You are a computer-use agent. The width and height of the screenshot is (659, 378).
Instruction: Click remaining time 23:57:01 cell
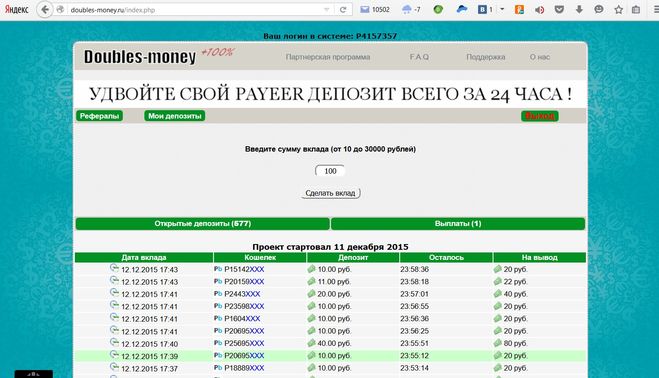(x=414, y=294)
